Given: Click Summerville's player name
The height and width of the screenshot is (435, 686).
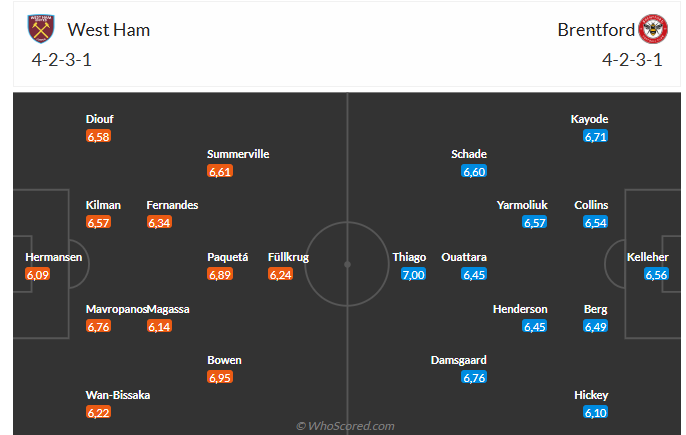Looking at the screenshot, I should point(238,154).
